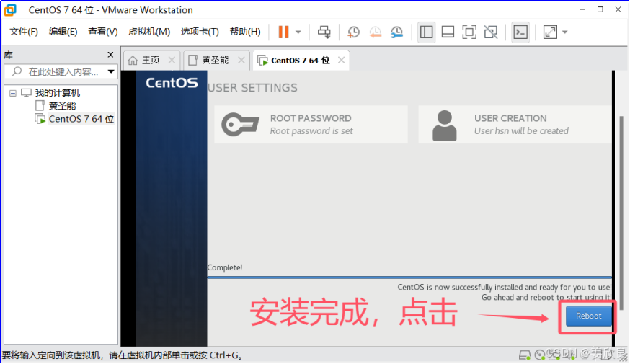Close the CentOS 7 64 位 tab
630x364 pixels.
tap(341, 60)
